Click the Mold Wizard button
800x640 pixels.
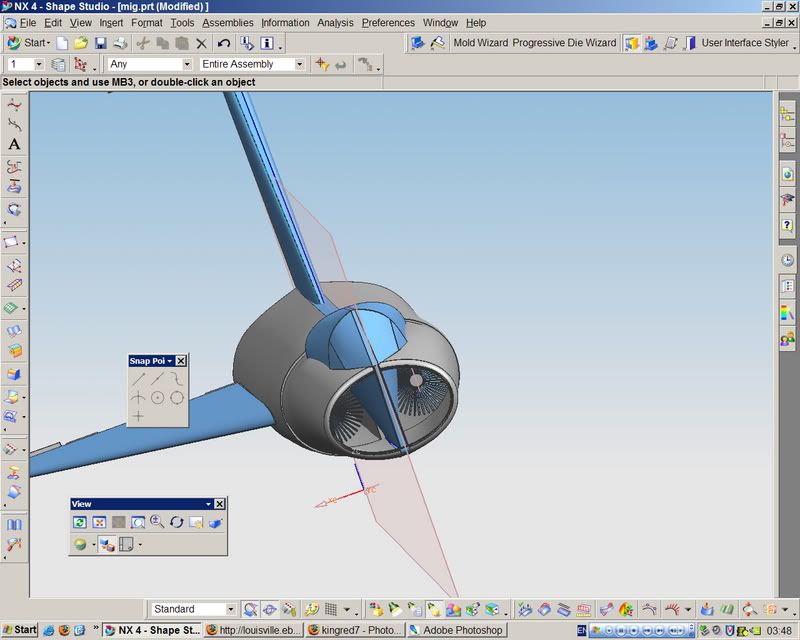point(480,43)
